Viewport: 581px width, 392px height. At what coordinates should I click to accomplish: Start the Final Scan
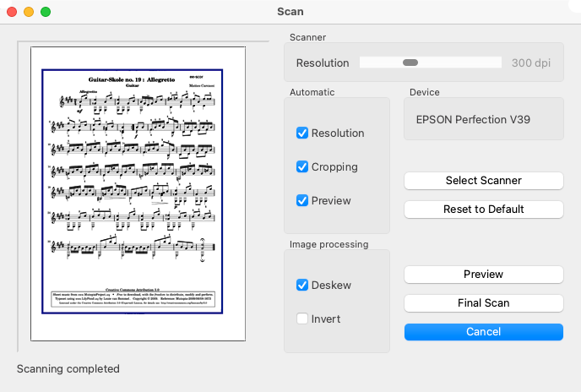[x=484, y=303]
